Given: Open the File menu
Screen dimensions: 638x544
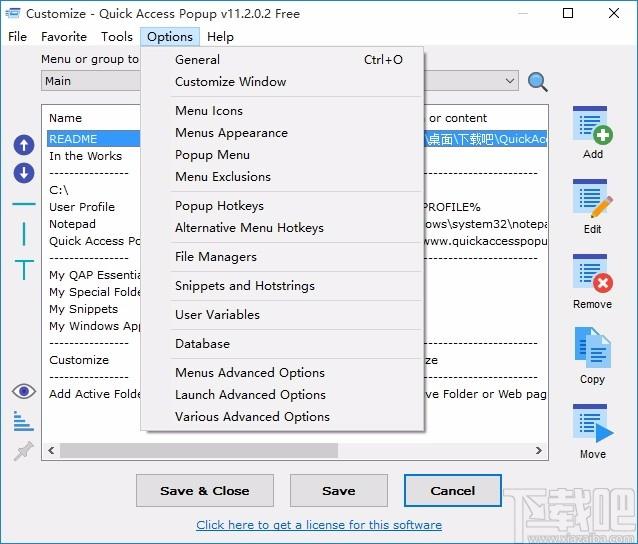Looking at the screenshot, I should [x=17, y=37].
